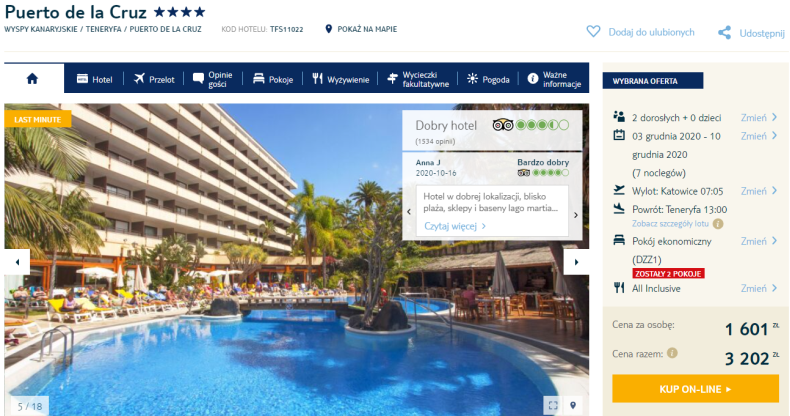790x416 pixels.
Task: Click the KUP ON-LINE button
Action: (695, 389)
